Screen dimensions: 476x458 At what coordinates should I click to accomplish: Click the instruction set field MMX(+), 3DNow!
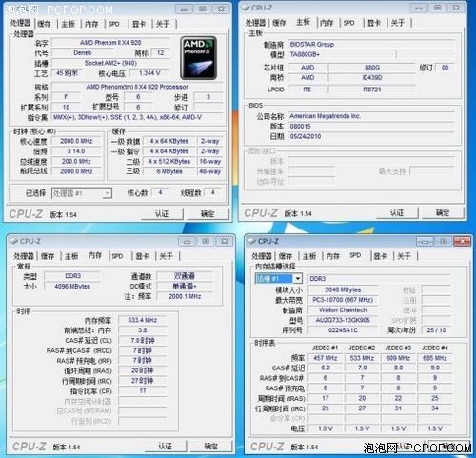pyautogui.click(x=137, y=117)
